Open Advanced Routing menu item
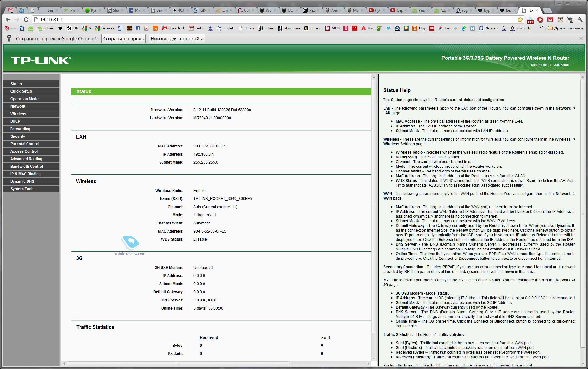Screen dimensions: 588x369 (31, 159)
